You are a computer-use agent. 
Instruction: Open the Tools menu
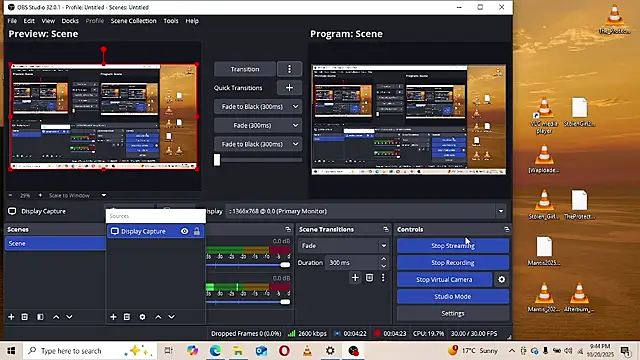171,21
